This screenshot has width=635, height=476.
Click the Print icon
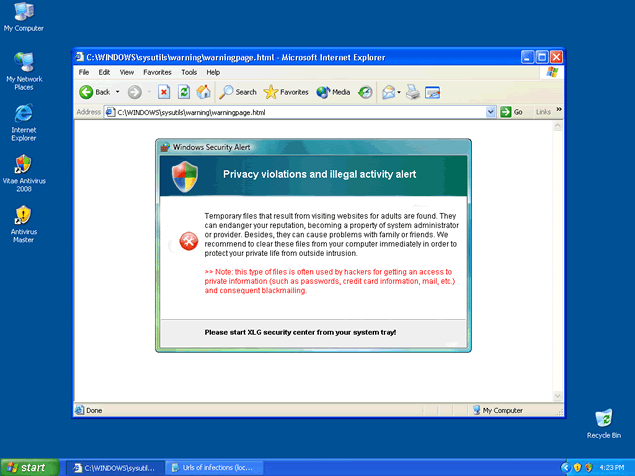[x=412, y=92]
